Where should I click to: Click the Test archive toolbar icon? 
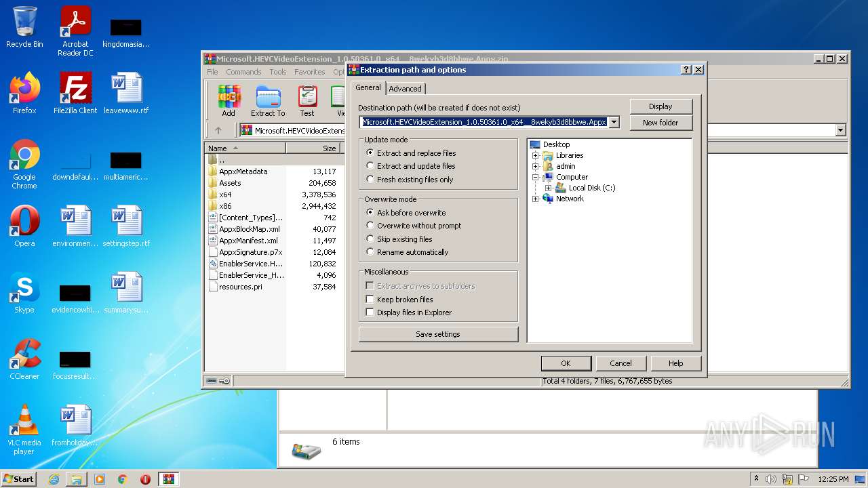point(307,101)
